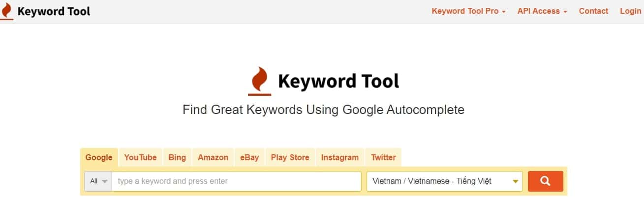Expand the Vietnam / Vietnamese language dropdown
The image size is (644, 201).
(x=444, y=181)
